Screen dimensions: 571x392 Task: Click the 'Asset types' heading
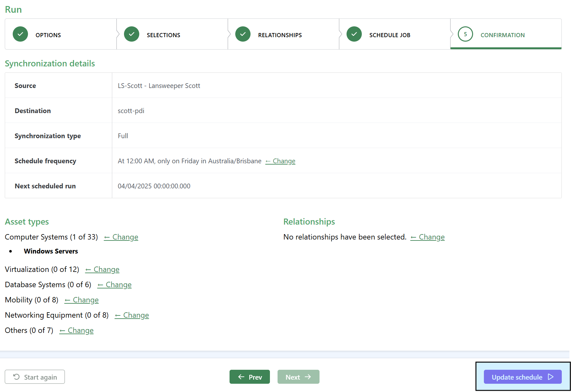[27, 222]
